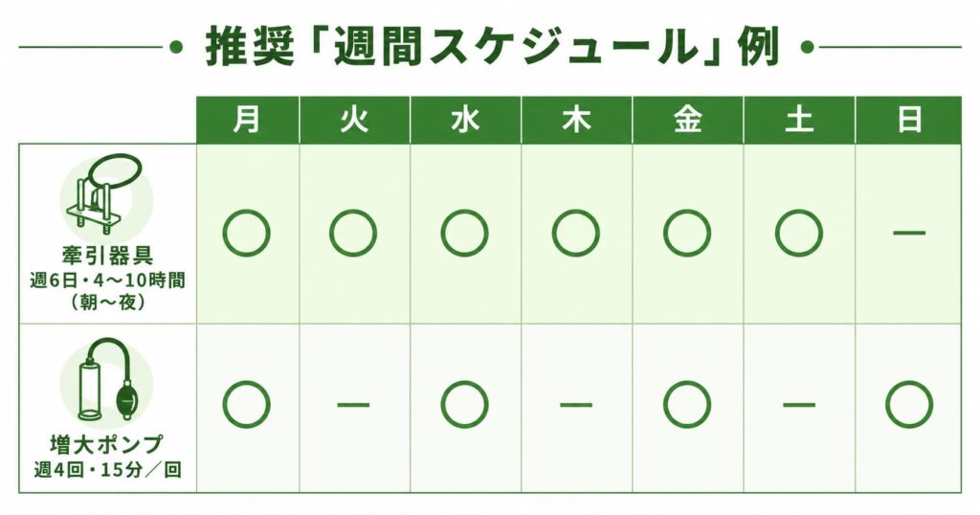This screenshot has height=515, width=980.
Task: Select the Tuesday circle in traction row
Action: (353, 234)
